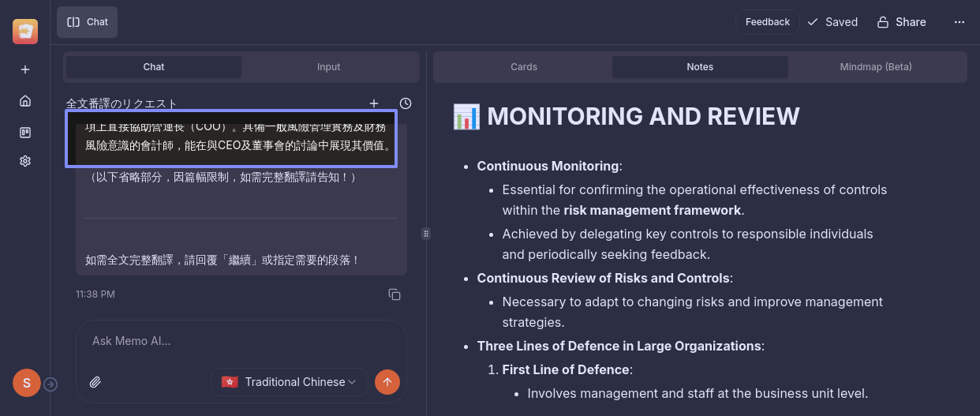Open the Mindmap (Beta) tab
Viewport: 980px width, 416px height.
876,67
